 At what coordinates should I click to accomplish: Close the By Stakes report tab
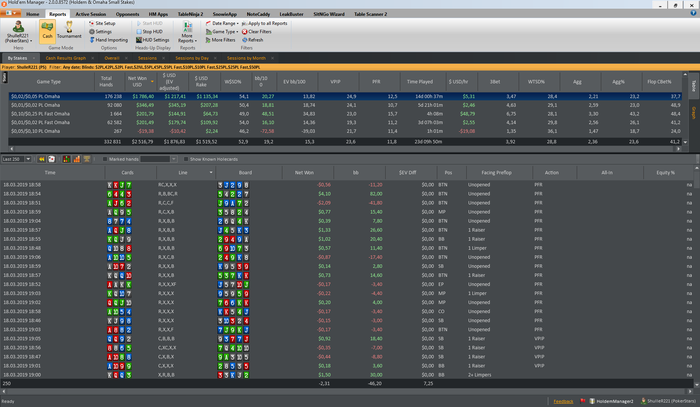33,58
